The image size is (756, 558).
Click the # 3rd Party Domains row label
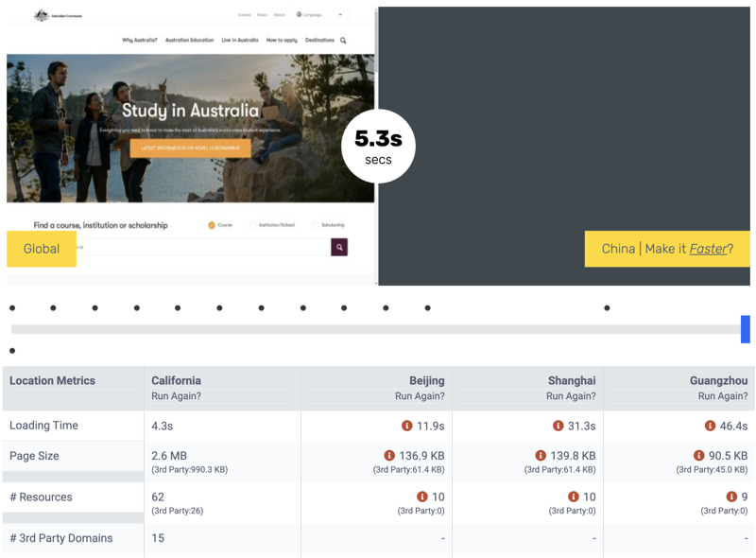pyautogui.click(x=61, y=538)
